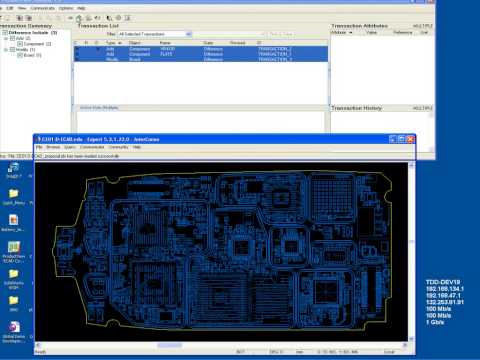The width and height of the screenshot is (480, 360).
Task: Open the Options menu in the transaction window
Action: coord(66,8)
